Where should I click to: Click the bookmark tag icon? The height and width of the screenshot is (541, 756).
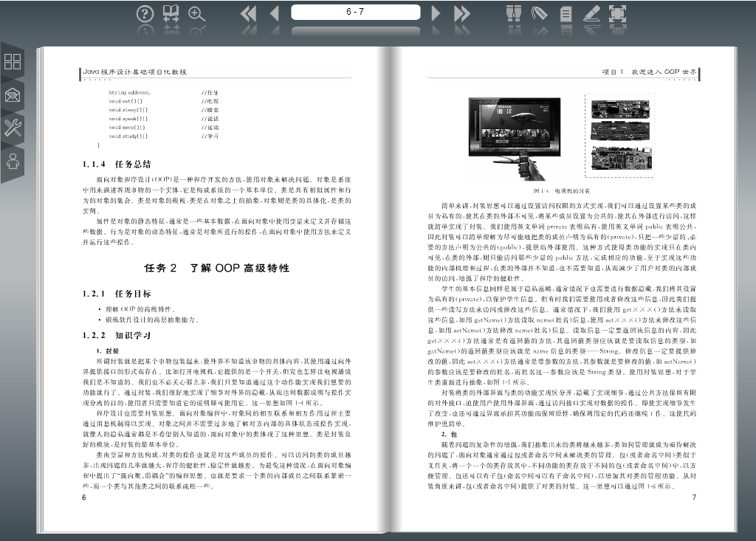540,13
